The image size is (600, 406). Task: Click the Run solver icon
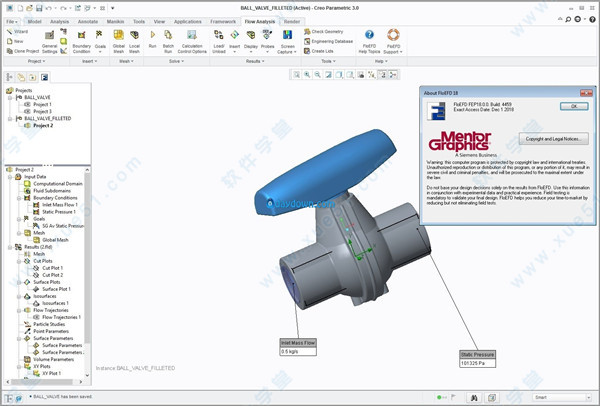tap(152, 38)
